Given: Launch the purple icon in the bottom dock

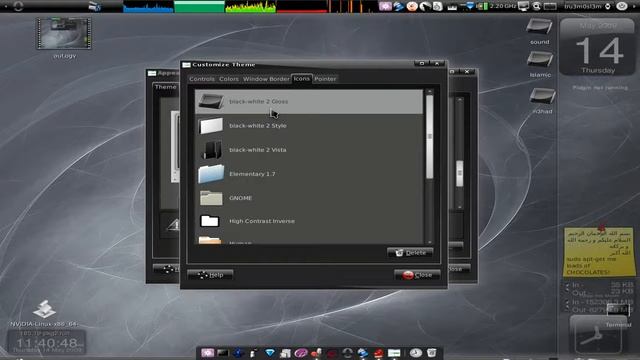Looking at the screenshot, I should [x=207, y=353].
